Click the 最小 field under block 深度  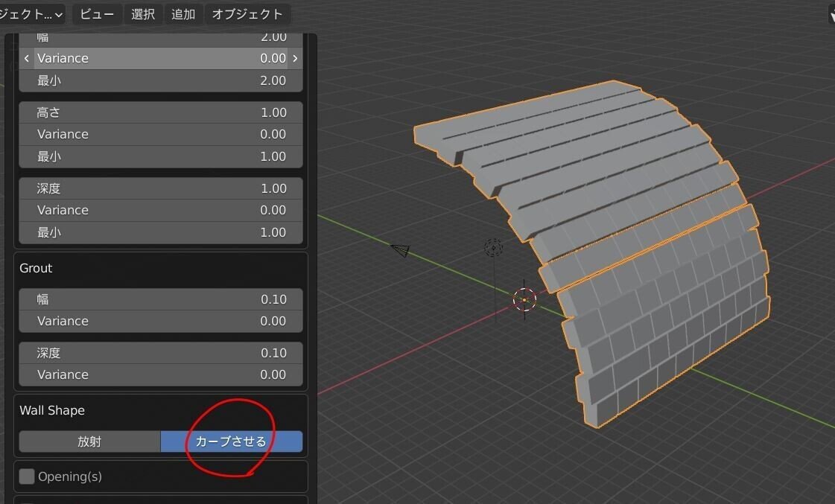coord(161,233)
